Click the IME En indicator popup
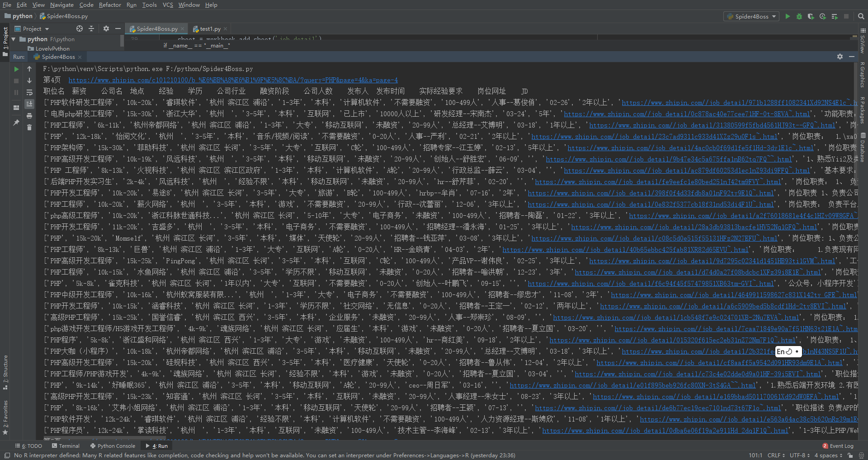This screenshot has width=868, height=460. 788,351
